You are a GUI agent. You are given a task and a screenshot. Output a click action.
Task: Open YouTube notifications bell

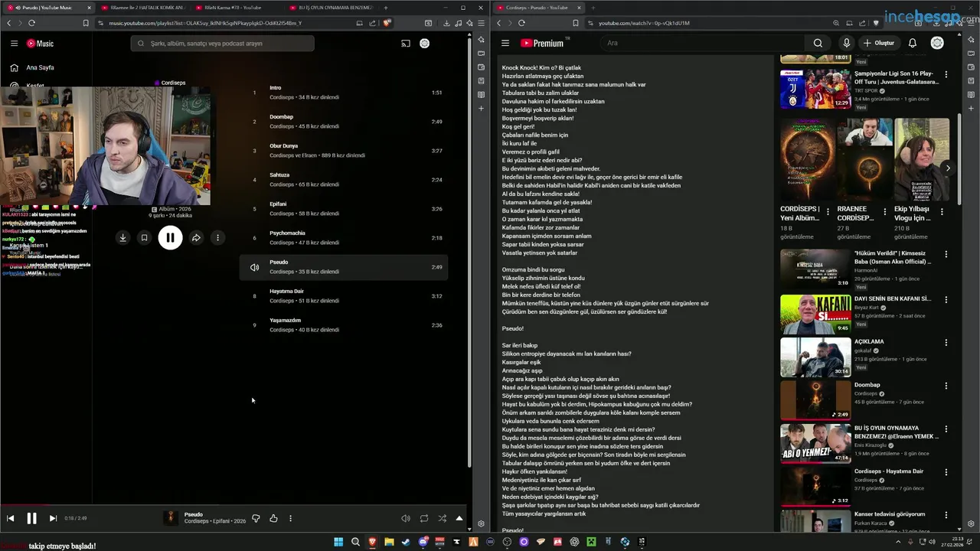[x=913, y=43]
